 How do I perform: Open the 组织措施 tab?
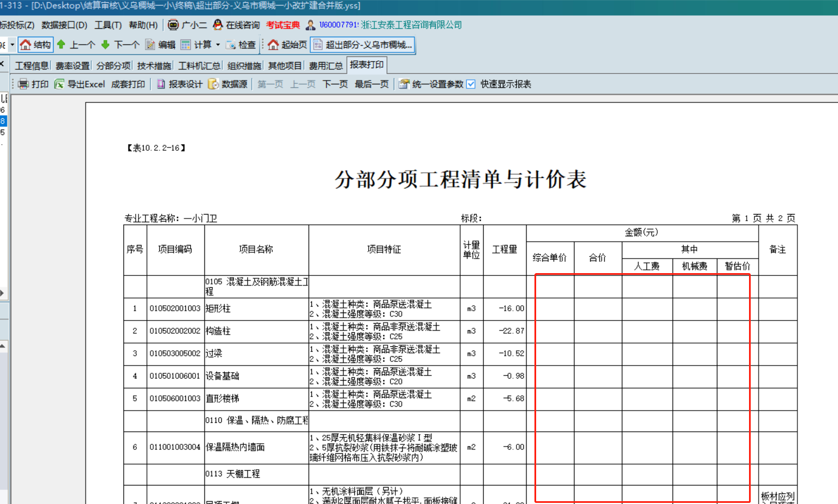tap(244, 66)
